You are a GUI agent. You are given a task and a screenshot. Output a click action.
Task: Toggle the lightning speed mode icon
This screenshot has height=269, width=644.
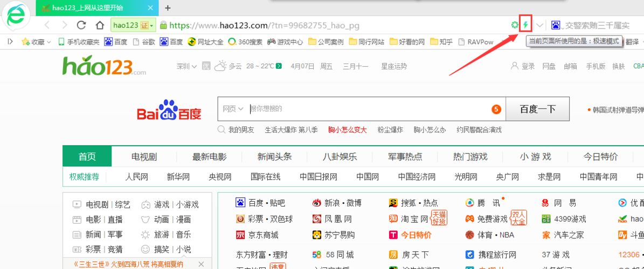(526, 25)
